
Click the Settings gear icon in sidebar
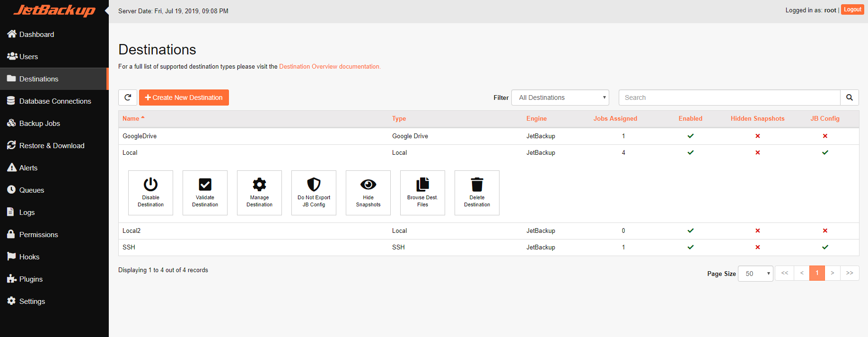point(11,301)
